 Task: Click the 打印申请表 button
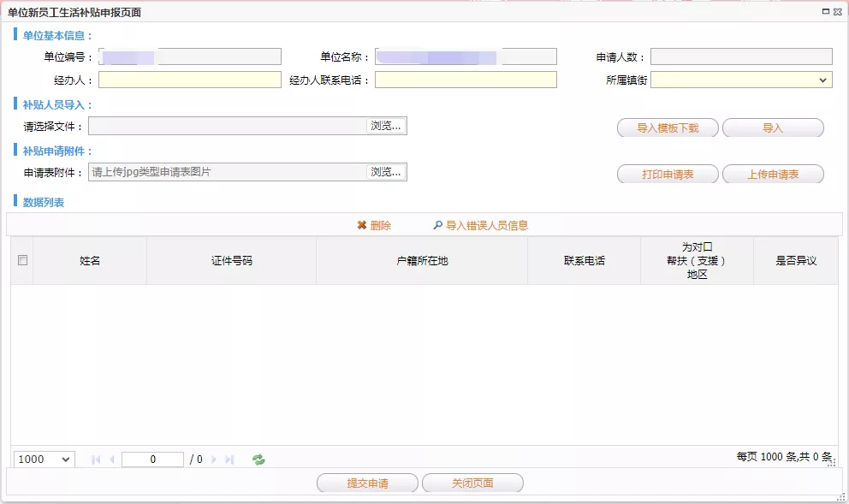[668, 175]
